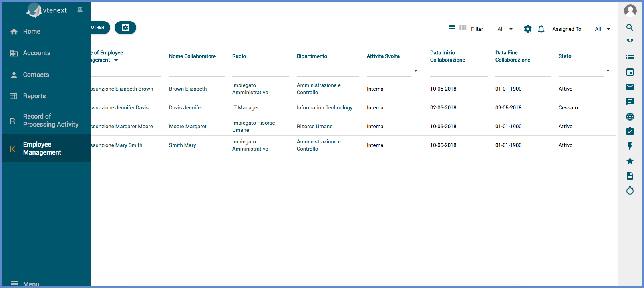Open record for Elizabeth Brown
644x288 pixels.
(122, 89)
